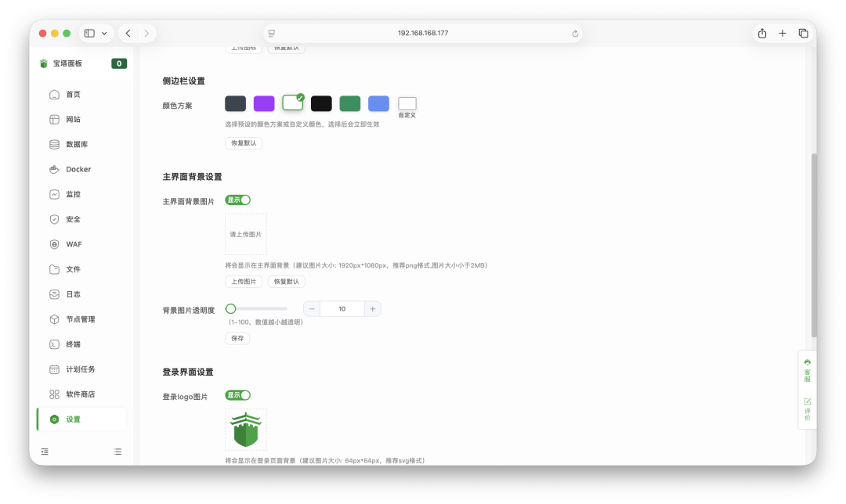Increase transparency with the plus stepper

[x=372, y=309]
